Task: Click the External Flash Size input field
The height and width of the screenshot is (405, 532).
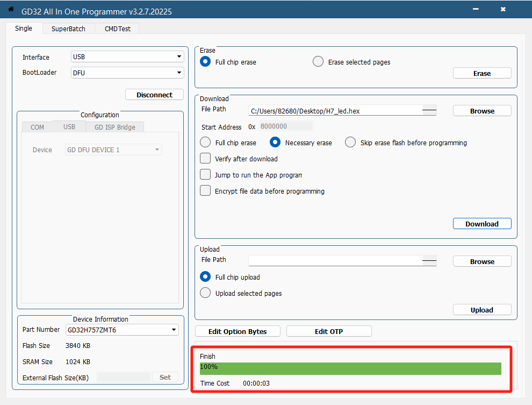Action: 124,377
